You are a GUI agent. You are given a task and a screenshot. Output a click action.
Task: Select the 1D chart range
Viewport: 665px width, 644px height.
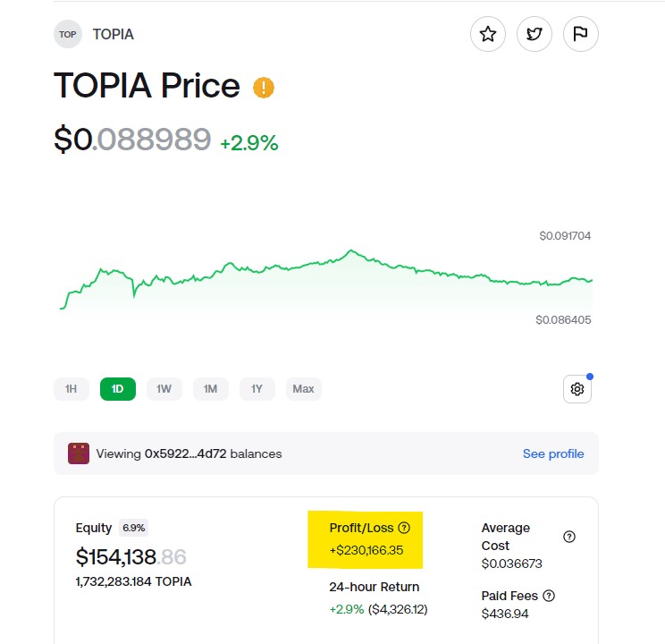(x=118, y=389)
